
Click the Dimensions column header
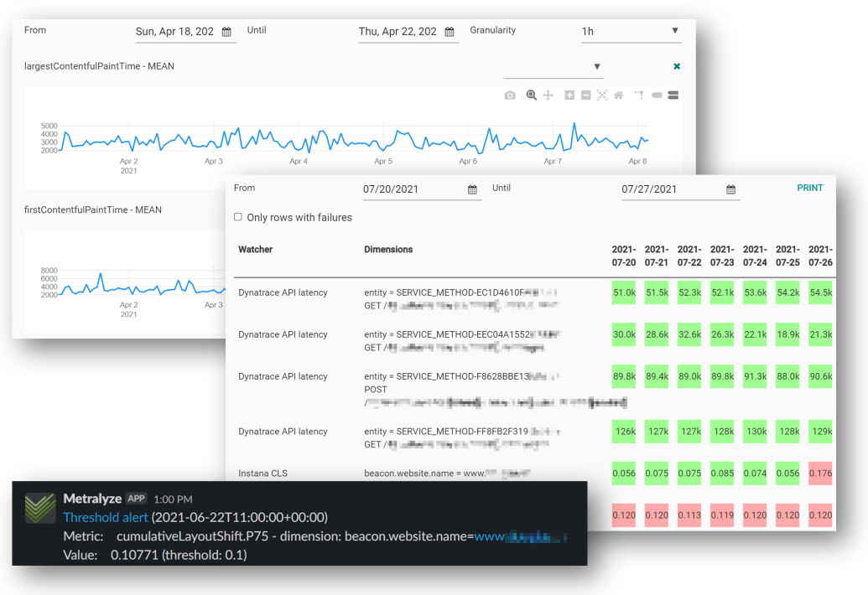(x=388, y=250)
